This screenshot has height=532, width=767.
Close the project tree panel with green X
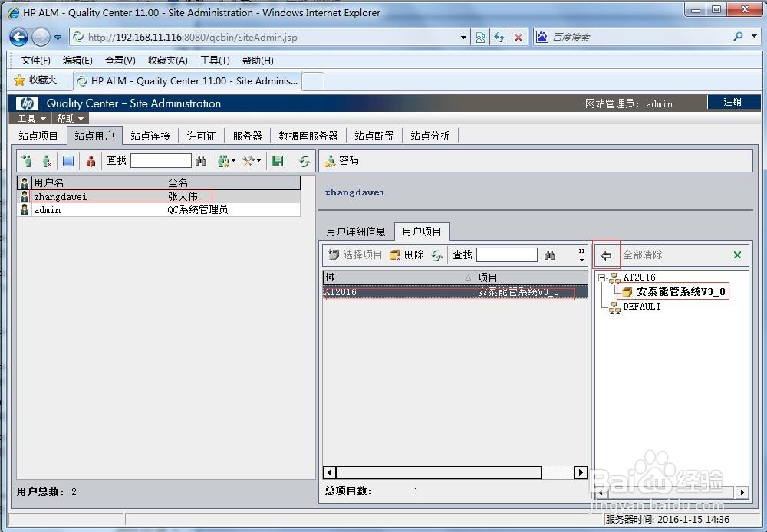coord(737,255)
